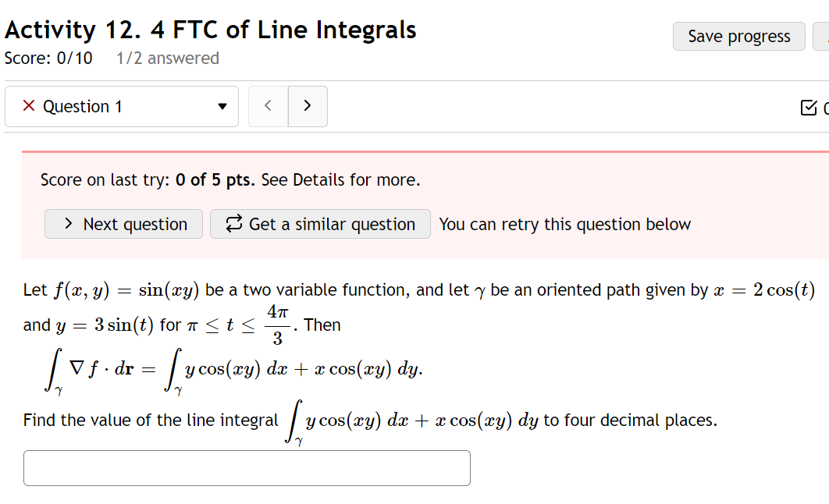Click the refresh arrows icon for similar question
Image resolution: width=829 pixels, height=504 pixels.
pyautogui.click(x=233, y=223)
